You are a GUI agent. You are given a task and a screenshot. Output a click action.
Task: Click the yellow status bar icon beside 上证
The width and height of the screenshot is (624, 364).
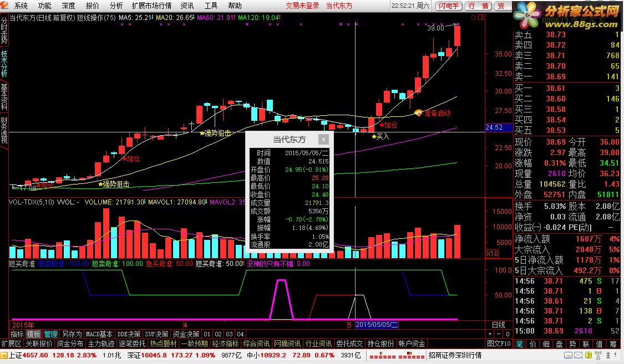pyautogui.click(x=4, y=355)
